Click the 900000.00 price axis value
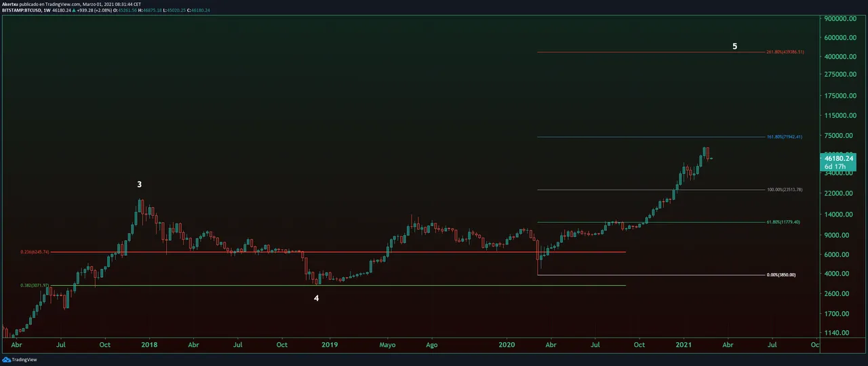The height and width of the screenshot is (366, 868). [840, 19]
